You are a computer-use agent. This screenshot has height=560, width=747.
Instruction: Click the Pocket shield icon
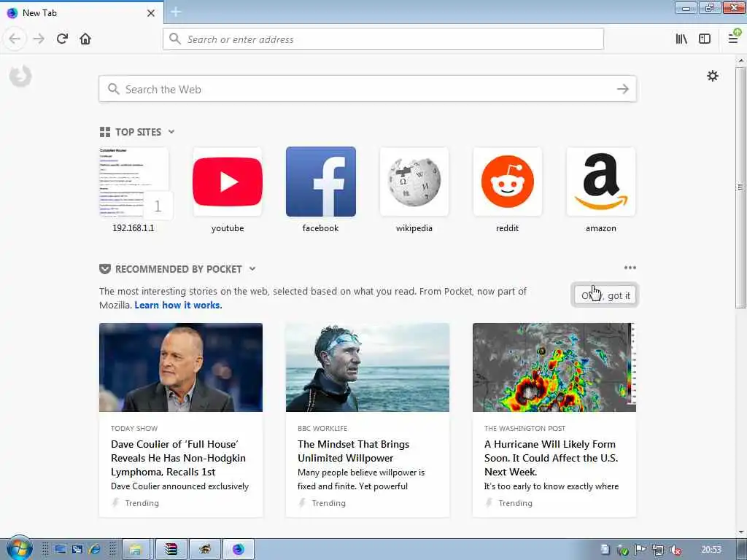point(105,269)
